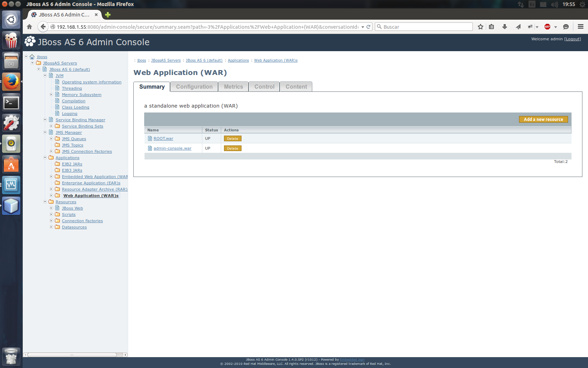Click the back navigation arrow
Viewport: 588px width, 368px height.
43,27
